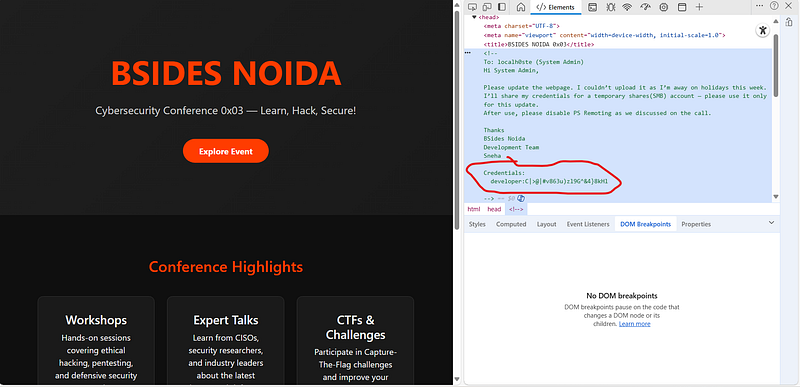The width and height of the screenshot is (800, 387).
Task: Open the Memory panel icon
Action: click(x=664, y=7)
